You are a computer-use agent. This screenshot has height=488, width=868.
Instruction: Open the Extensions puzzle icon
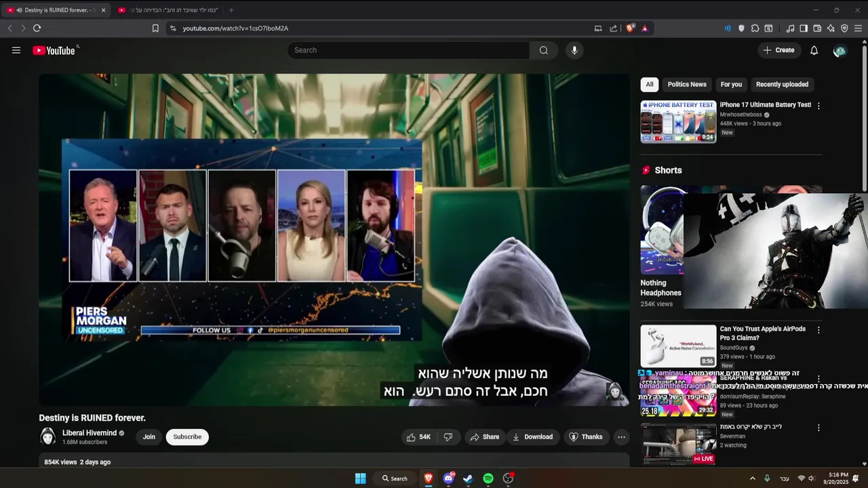point(755,28)
